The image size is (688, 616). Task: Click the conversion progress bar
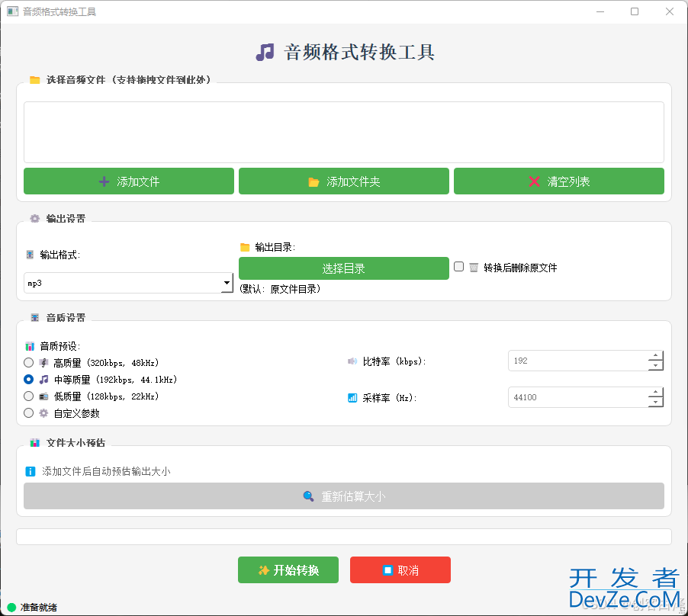pyautogui.click(x=343, y=537)
